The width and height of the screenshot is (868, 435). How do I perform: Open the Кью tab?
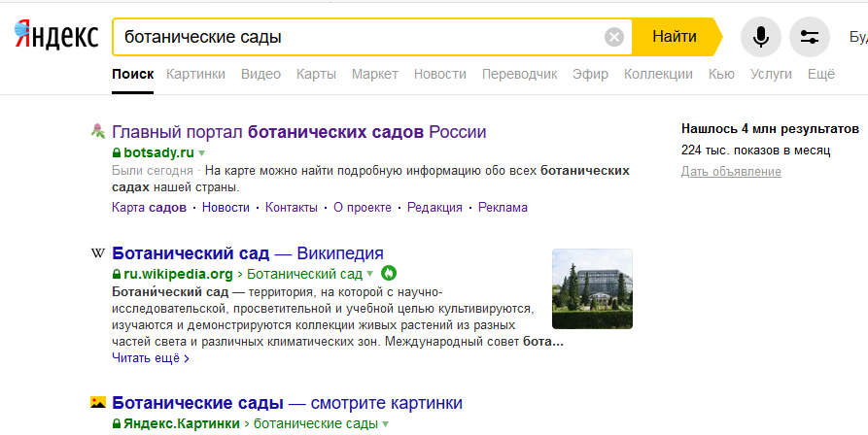(721, 74)
